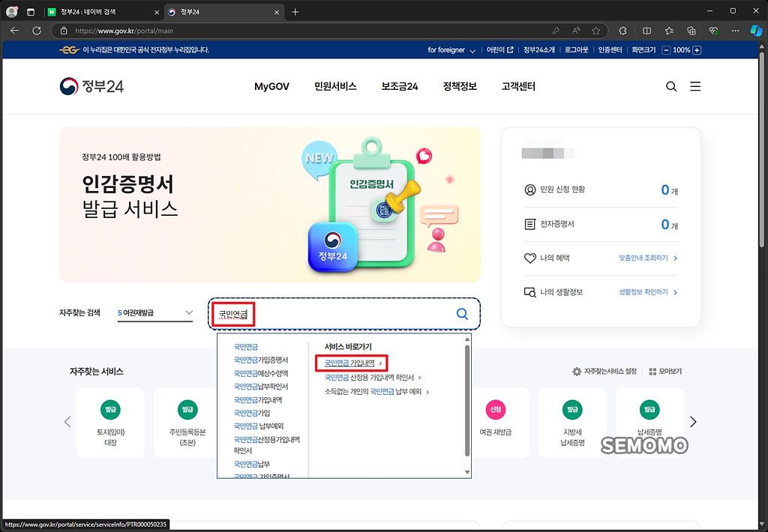Screen dimensions: 768x532
Task: View 민원 신청 현황 count
Action: click(x=669, y=190)
